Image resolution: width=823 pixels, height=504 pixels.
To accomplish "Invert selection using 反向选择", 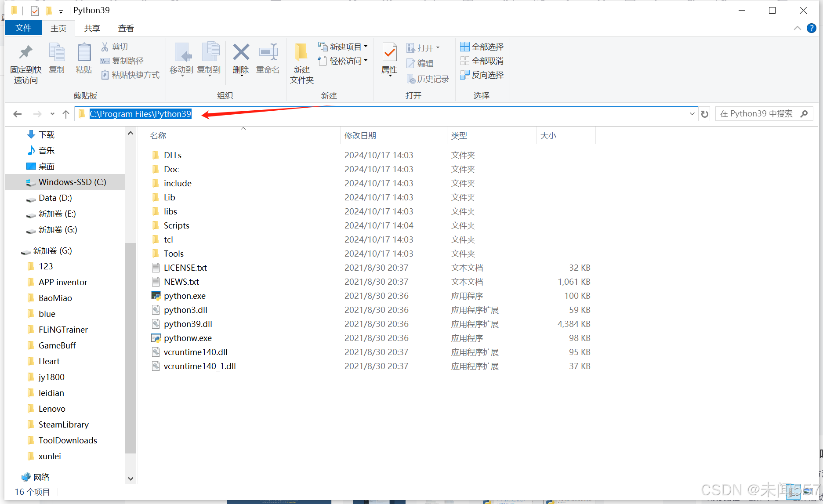I will coord(482,75).
